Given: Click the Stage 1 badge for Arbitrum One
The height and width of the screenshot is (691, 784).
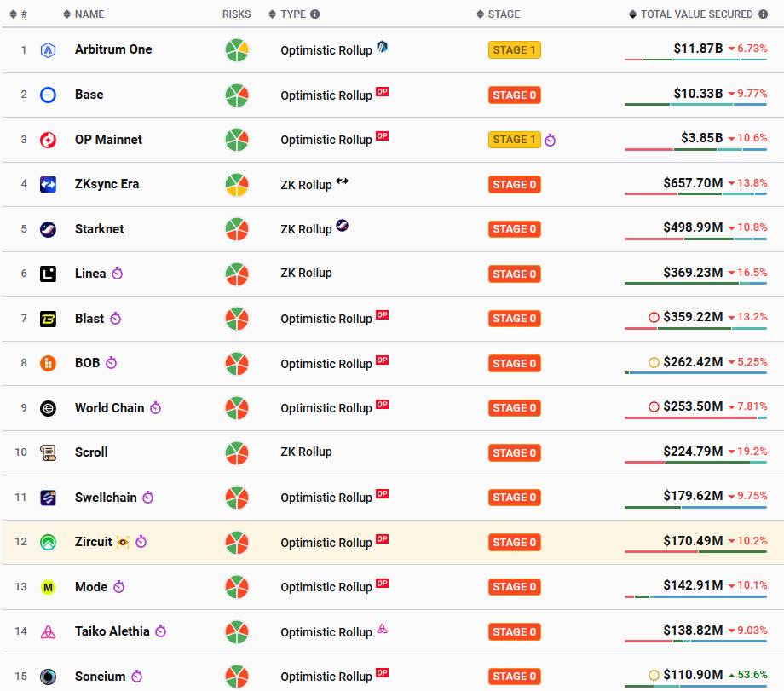Looking at the screenshot, I should pos(514,50).
